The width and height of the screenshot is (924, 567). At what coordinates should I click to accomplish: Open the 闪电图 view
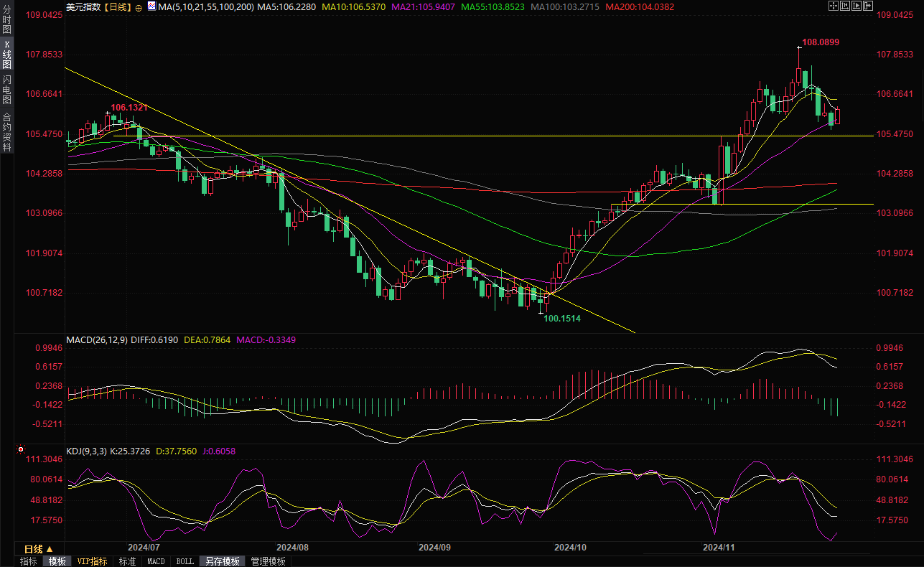coord(6,89)
